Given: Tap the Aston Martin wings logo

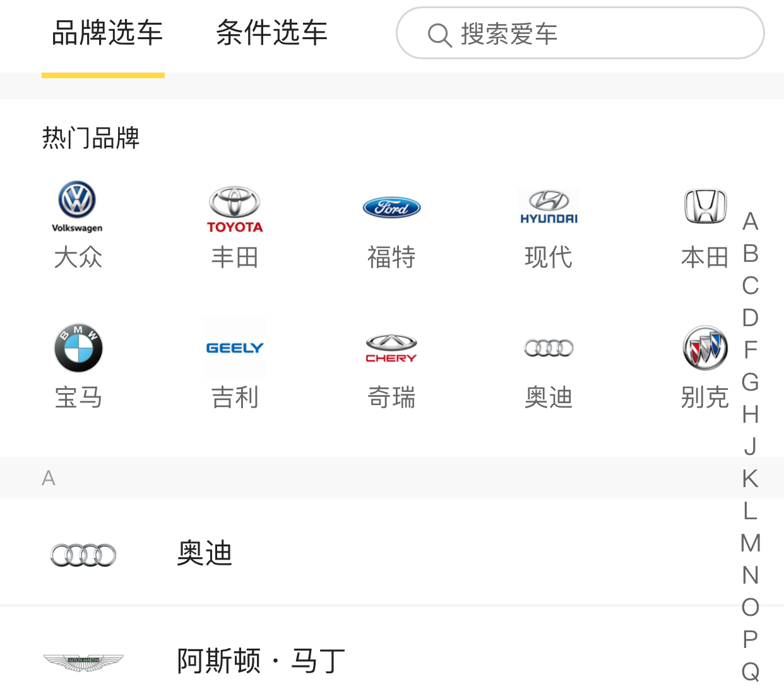Looking at the screenshot, I should coord(83,662).
